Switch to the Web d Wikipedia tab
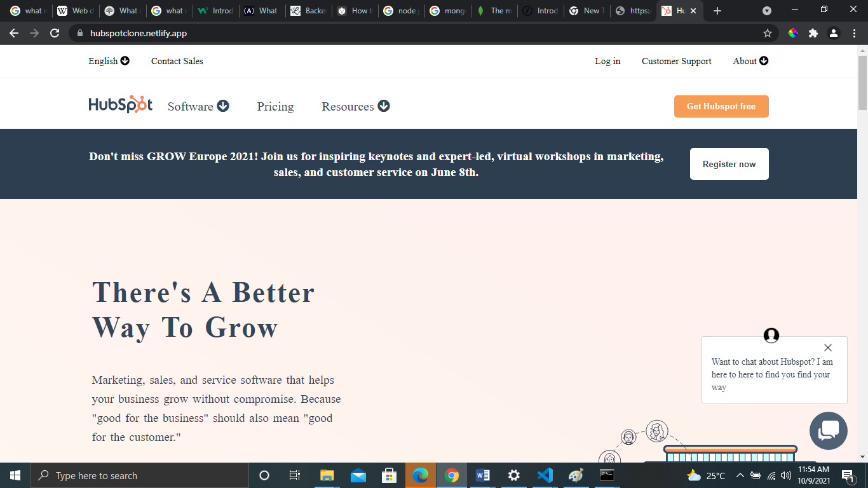 [x=75, y=11]
